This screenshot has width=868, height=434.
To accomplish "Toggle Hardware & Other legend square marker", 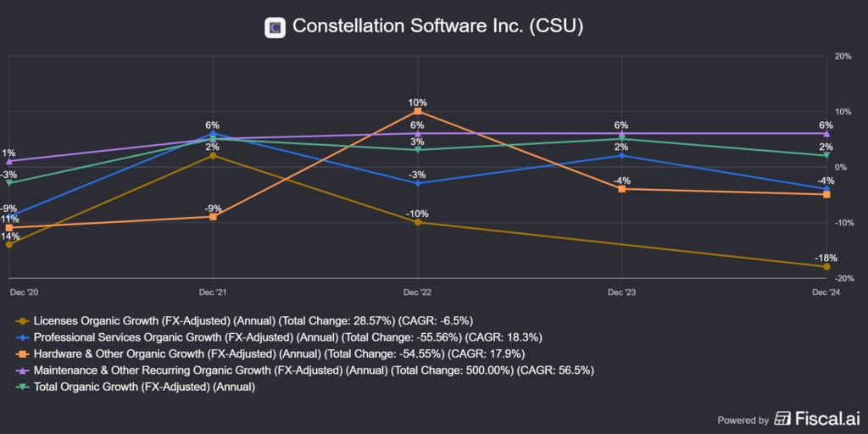I will [21, 353].
